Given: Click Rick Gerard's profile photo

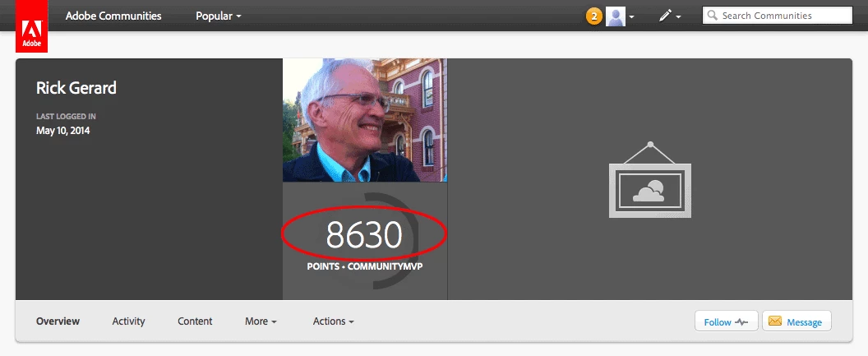Looking at the screenshot, I should click(365, 120).
